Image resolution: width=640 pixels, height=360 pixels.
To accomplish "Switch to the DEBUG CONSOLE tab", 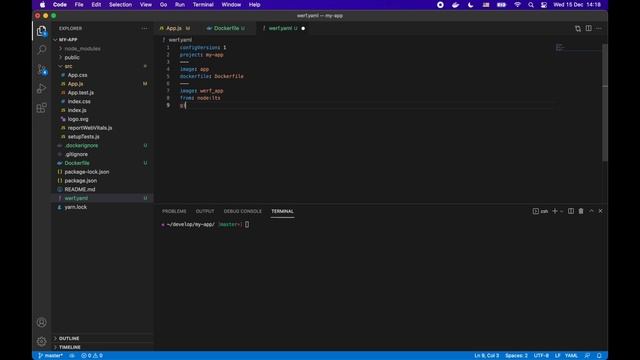I will pyautogui.click(x=243, y=211).
